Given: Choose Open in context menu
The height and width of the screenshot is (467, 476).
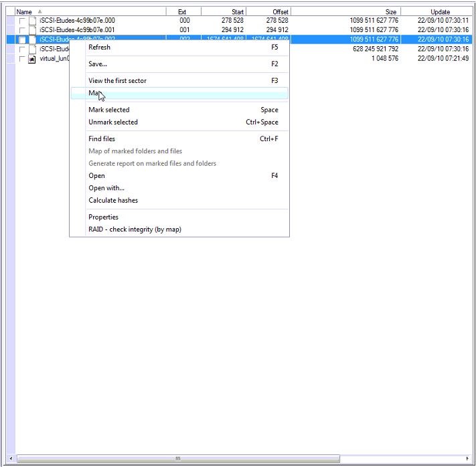Looking at the screenshot, I should (x=179, y=176).
